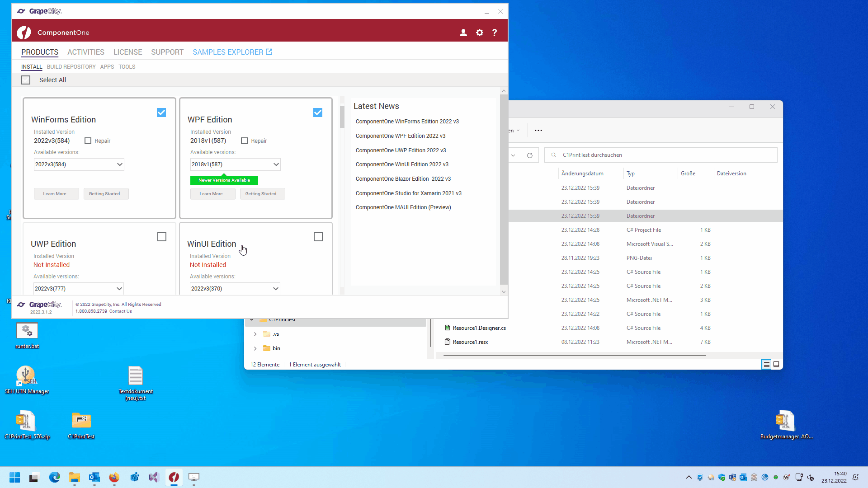Enable Repair for WPF Edition
Screen dimensions: 868x488
[x=245, y=141]
